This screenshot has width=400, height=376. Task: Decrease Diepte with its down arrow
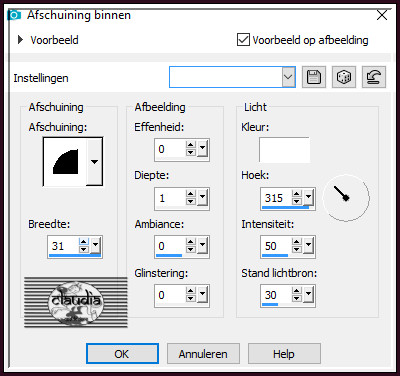[x=191, y=201]
